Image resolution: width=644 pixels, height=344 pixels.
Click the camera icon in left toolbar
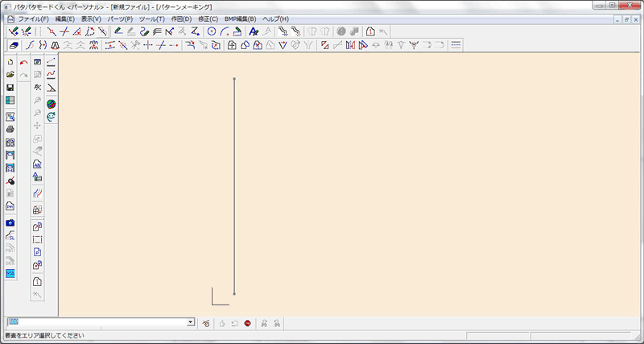tap(10, 223)
